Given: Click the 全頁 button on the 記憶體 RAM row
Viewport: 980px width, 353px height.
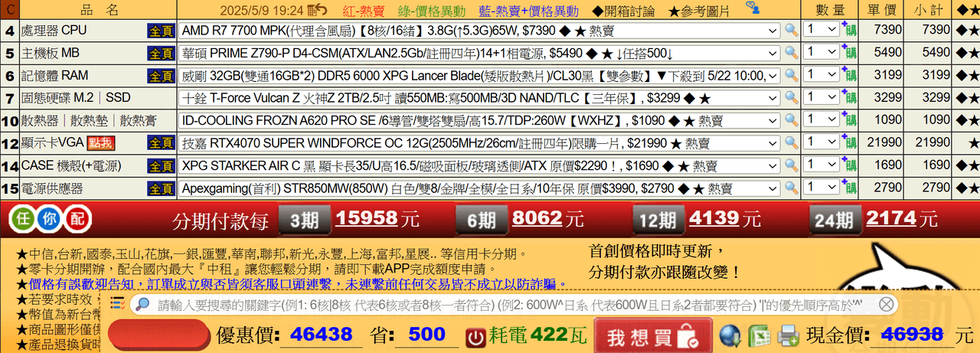Looking at the screenshot, I should 161,76.
